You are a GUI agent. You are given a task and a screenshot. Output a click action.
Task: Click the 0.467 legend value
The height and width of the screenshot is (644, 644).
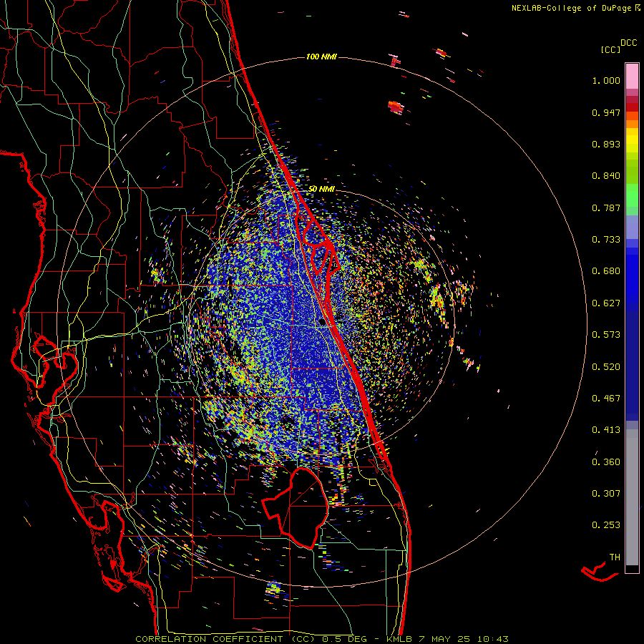point(606,399)
